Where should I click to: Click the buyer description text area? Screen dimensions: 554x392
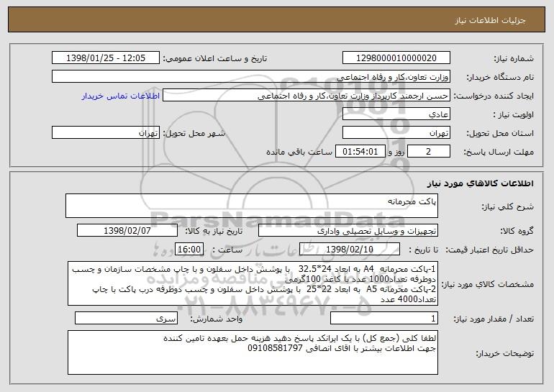tap(253, 352)
